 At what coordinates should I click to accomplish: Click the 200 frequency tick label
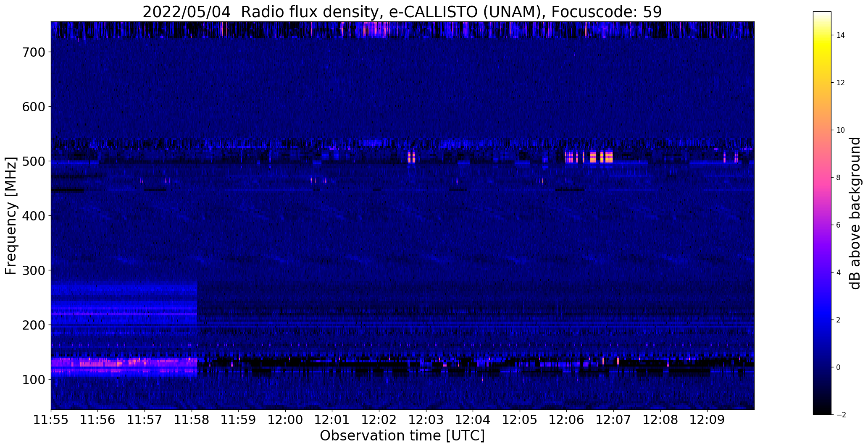pos(33,325)
